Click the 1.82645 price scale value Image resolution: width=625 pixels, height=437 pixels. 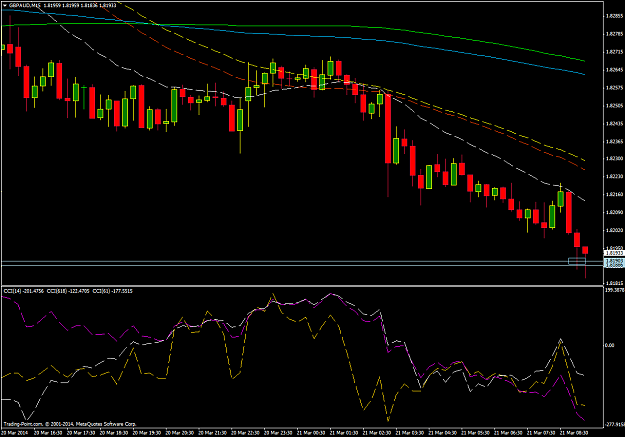point(614,70)
